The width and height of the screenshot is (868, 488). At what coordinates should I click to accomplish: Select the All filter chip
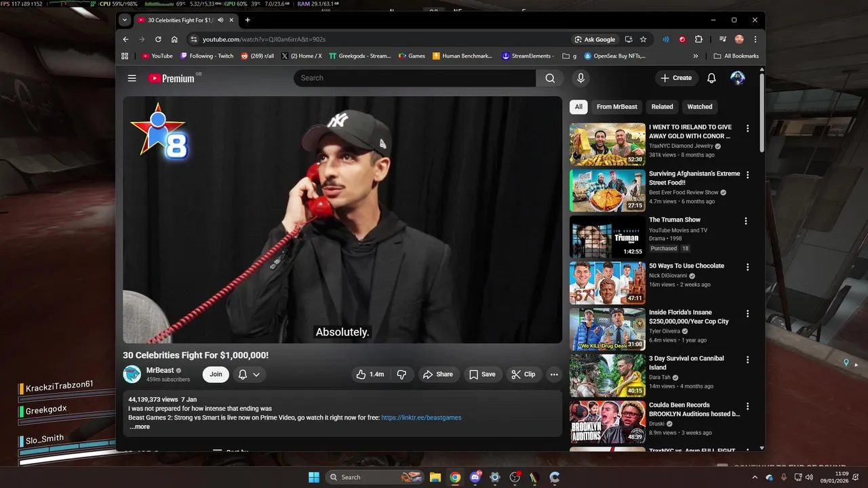click(578, 106)
